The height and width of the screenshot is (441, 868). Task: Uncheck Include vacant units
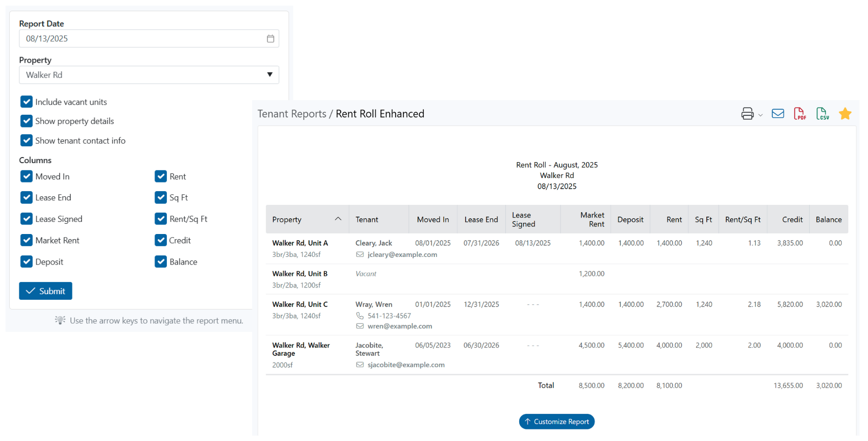coord(27,102)
